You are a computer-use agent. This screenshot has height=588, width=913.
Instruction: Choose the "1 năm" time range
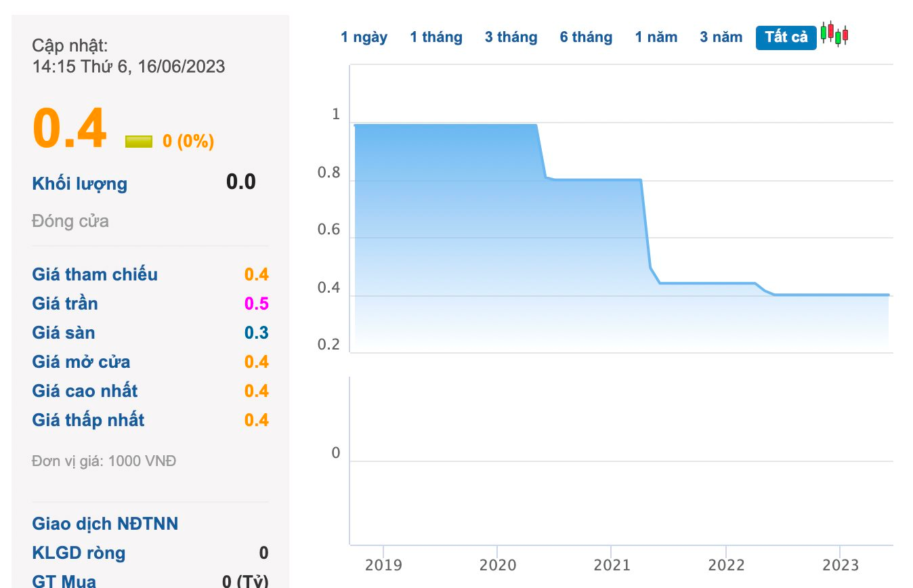[x=656, y=37]
